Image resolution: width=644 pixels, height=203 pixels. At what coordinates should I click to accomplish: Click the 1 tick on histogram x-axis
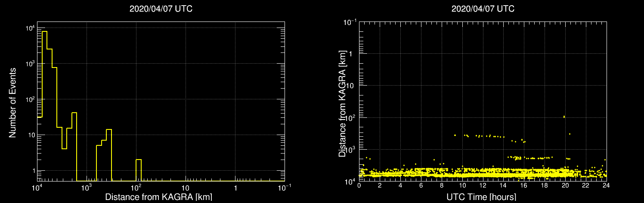click(235, 188)
